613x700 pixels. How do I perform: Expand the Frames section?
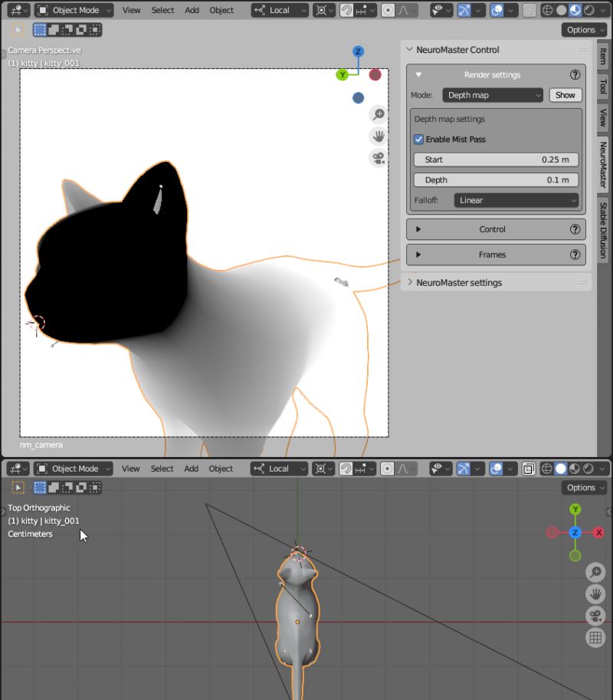pos(418,255)
